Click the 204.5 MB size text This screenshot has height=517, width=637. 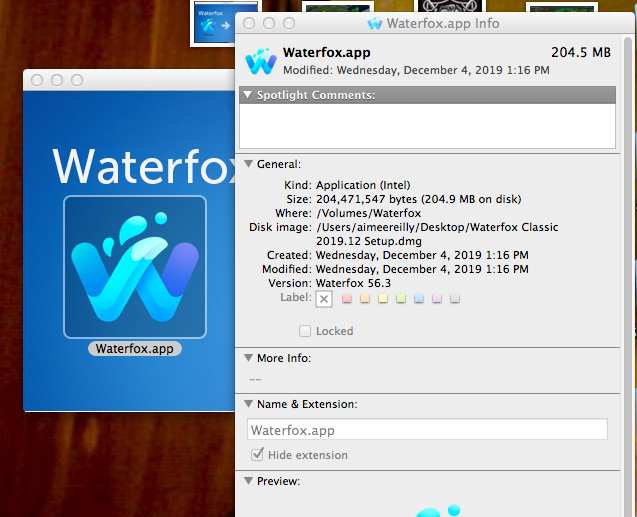[581, 52]
